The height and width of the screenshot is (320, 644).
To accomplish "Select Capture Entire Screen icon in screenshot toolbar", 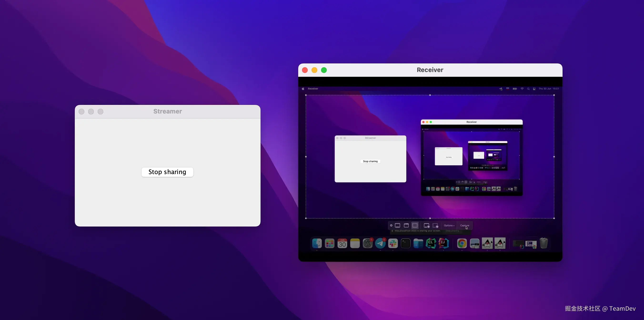I will click(x=397, y=225).
